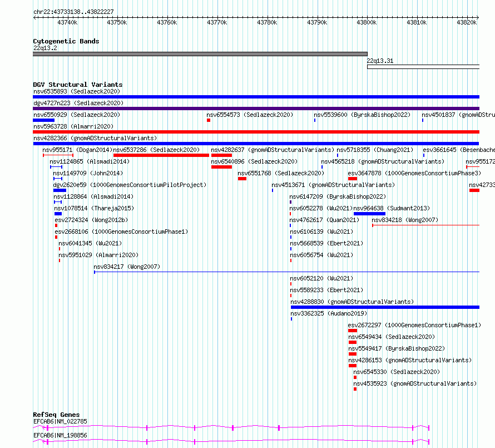Select esv3661645 variant label
Viewport: 495px width, 448px height.
[x=459, y=150]
